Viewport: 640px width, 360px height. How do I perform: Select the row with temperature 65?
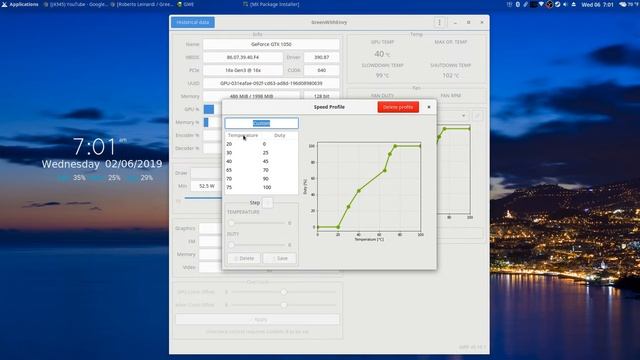tap(262, 170)
